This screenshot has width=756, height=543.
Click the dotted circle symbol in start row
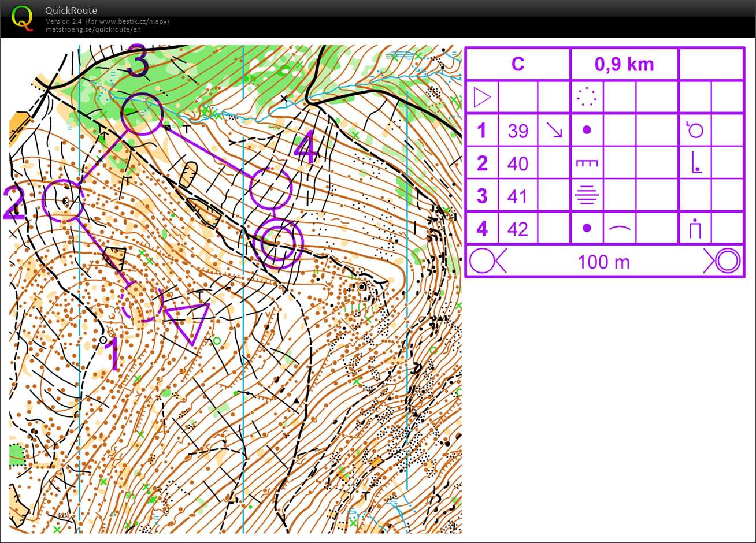pyautogui.click(x=587, y=97)
